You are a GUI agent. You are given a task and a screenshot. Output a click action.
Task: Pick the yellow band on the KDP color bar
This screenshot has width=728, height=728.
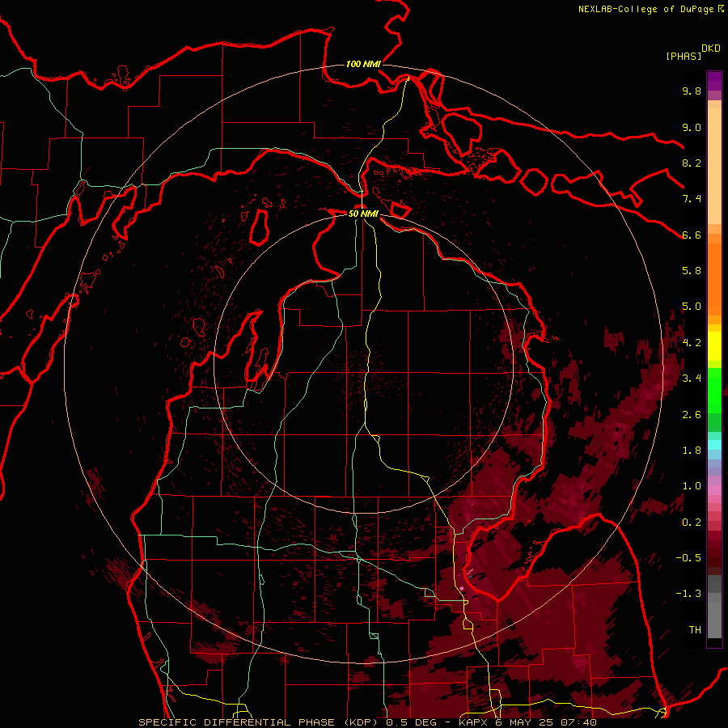point(714,346)
